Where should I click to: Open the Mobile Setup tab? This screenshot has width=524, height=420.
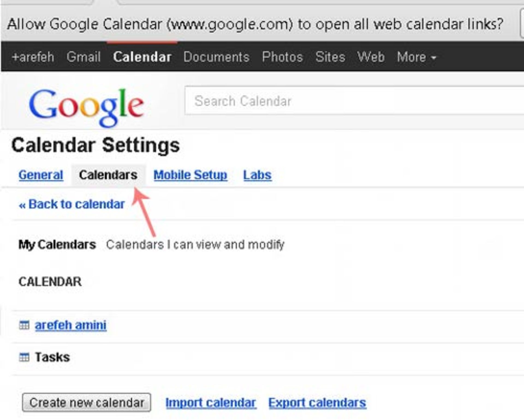point(190,175)
